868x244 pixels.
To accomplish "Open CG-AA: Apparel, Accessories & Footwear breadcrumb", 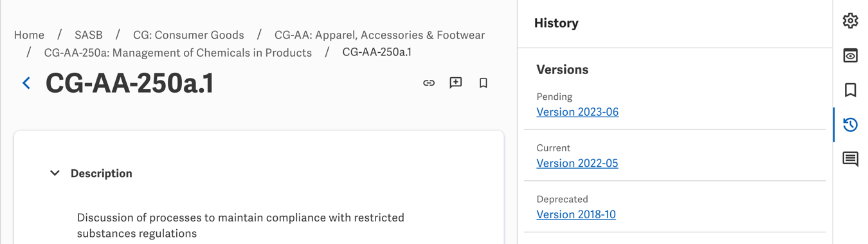I will pyautogui.click(x=379, y=35).
